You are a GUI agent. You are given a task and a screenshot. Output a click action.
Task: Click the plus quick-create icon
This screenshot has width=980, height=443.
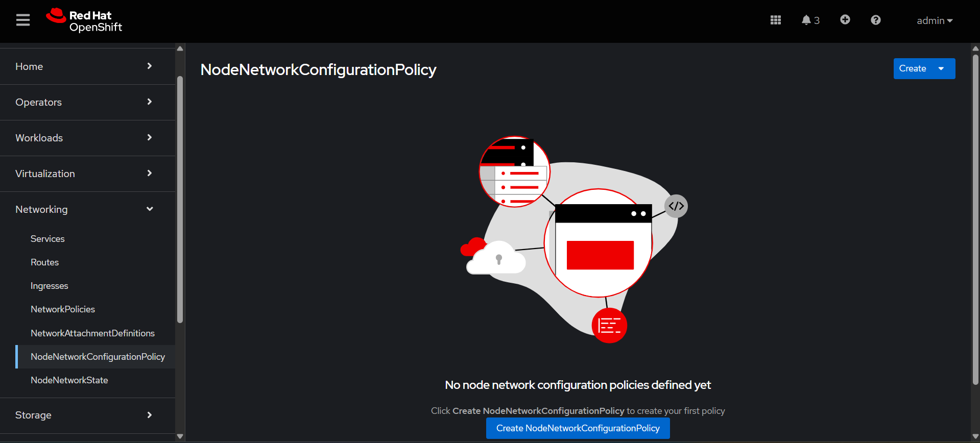pos(845,20)
